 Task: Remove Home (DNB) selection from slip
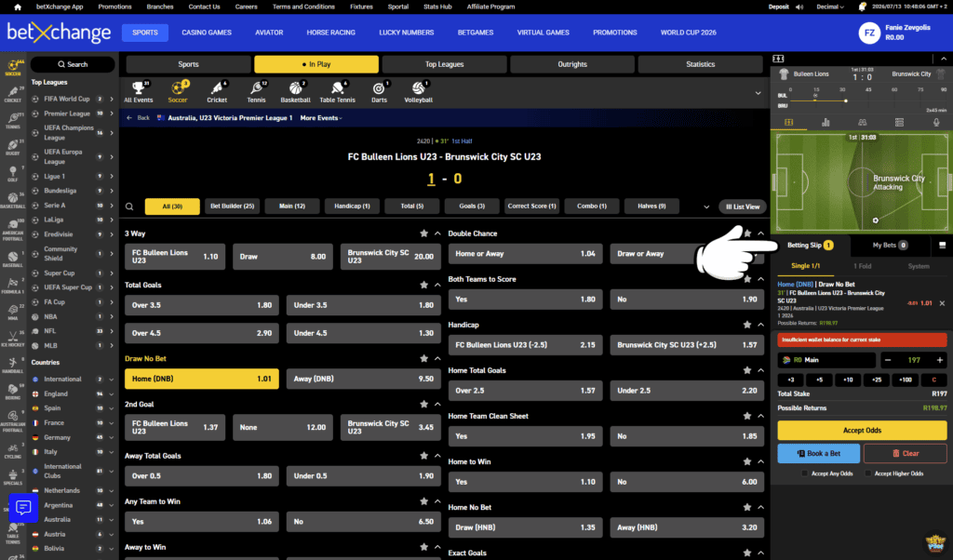942,303
